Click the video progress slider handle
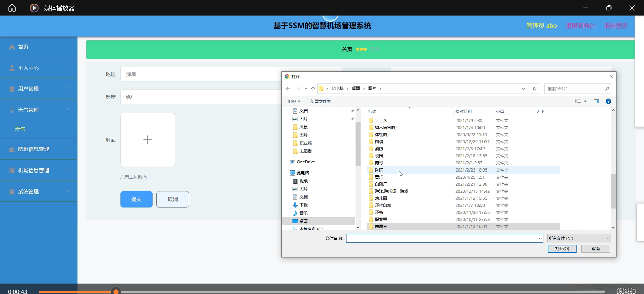This screenshot has height=294, width=644. pyautogui.click(x=116, y=291)
